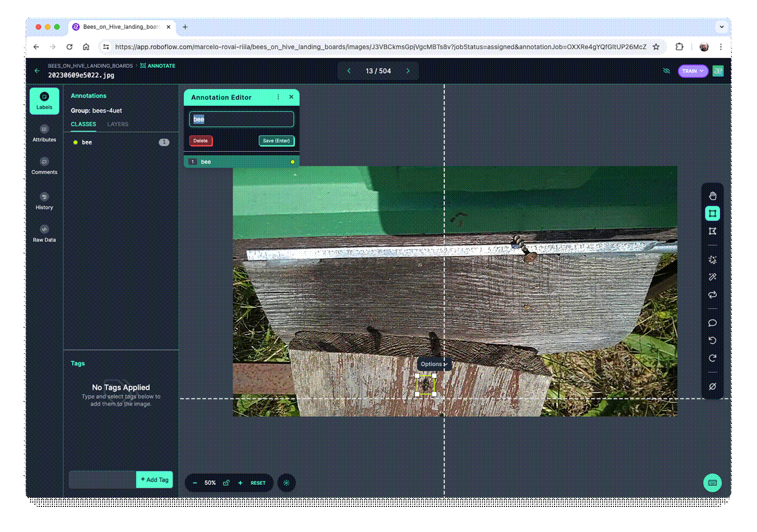Image resolution: width=757 pixels, height=532 pixels.
Task: Open the Options dropdown on the annotation
Action: click(x=433, y=364)
